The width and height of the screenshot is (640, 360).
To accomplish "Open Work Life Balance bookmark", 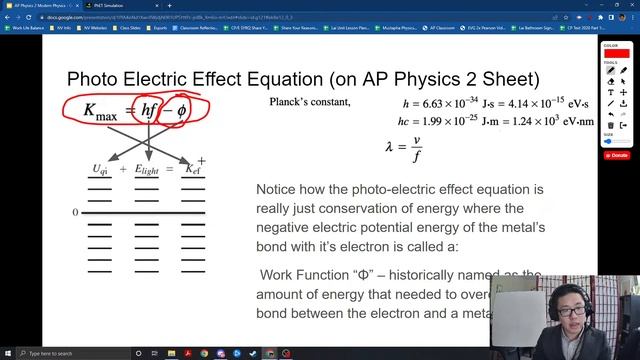I will coord(24,28).
